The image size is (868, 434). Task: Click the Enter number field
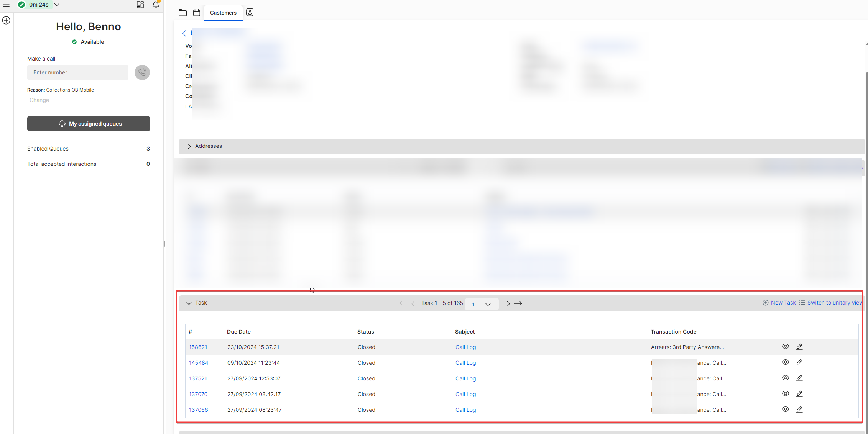[x=78, y=72]
